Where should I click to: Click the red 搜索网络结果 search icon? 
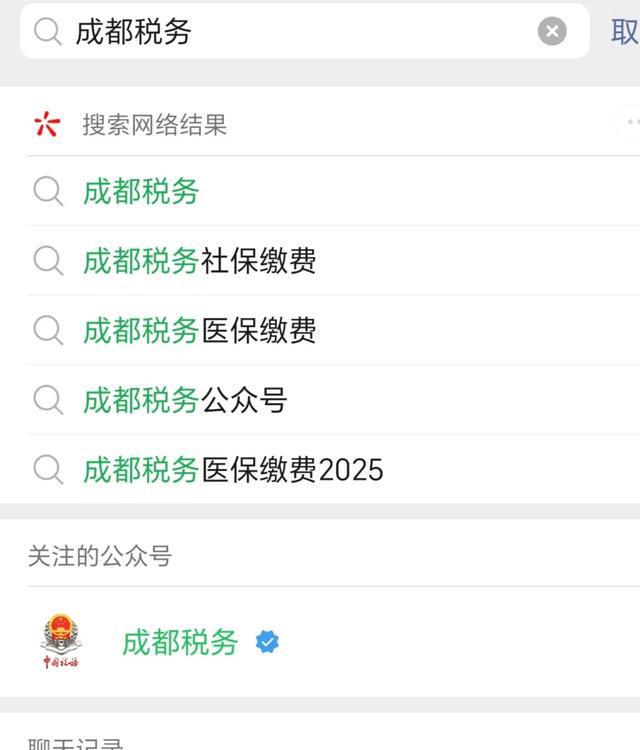pyautogui.click(x=47, y=124)
